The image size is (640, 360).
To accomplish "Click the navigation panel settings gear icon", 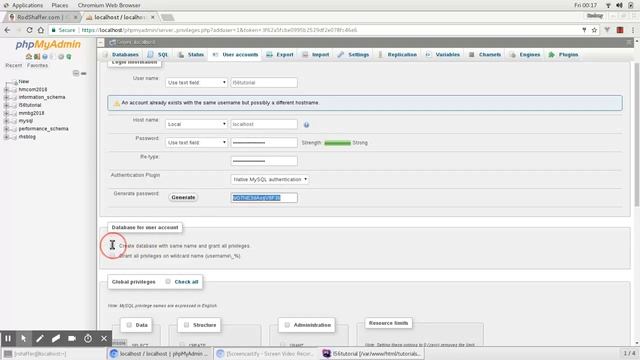I will click(x=61, y=57).
